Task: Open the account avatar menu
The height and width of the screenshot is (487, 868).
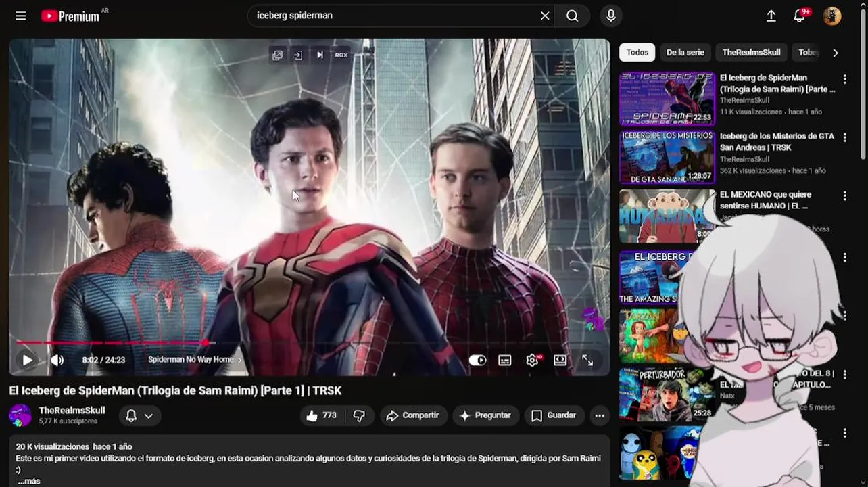Action: (832, 16)
